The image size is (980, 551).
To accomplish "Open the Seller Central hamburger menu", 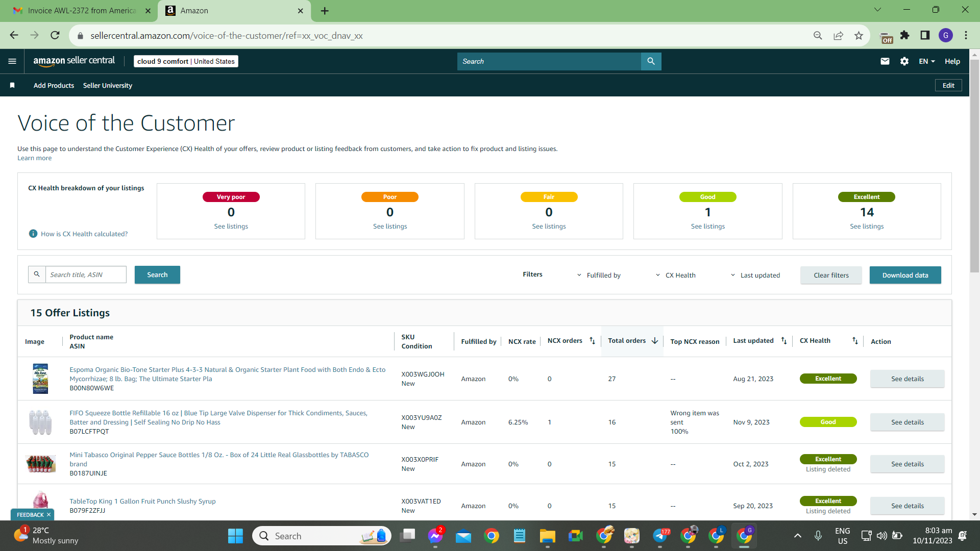I will pyautogui.click(x=12, y=61).
